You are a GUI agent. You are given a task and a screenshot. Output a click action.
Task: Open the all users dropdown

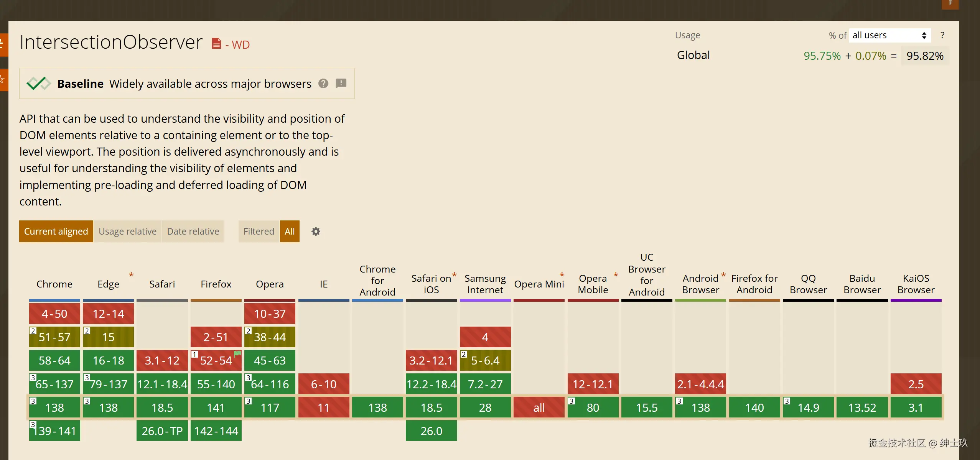coord(889,35)
